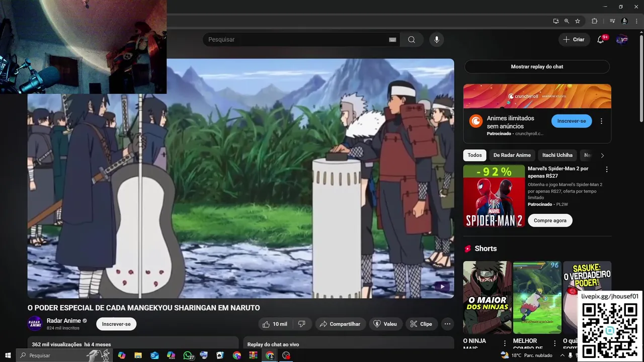644x362 pixels.
Task: Open the notifications bell
Action: coord(600,40)
